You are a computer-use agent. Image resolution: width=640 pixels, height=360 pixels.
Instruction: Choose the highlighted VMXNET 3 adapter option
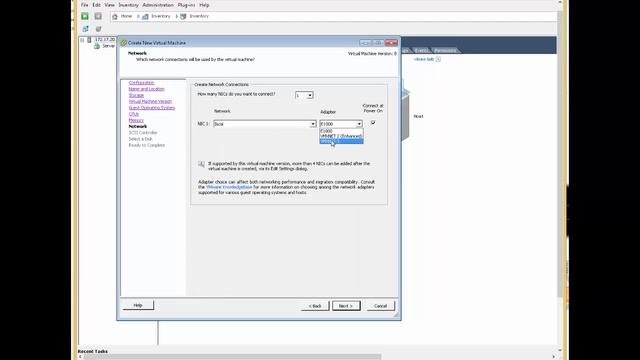click(341, 141)
